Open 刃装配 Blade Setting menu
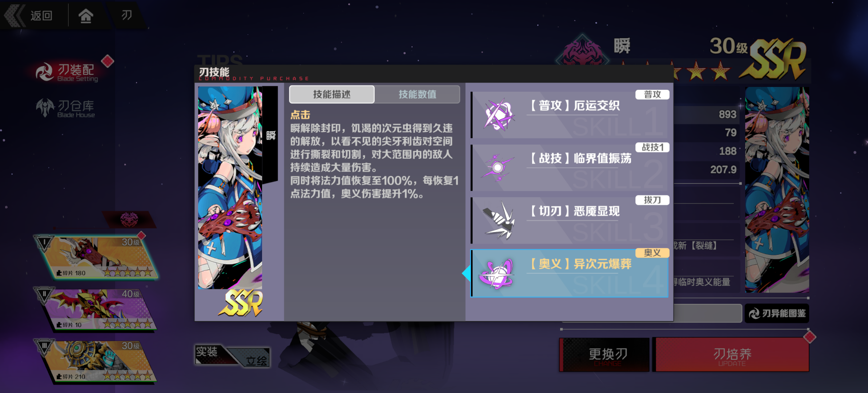868x393 pixels. (x=67, y=72)
